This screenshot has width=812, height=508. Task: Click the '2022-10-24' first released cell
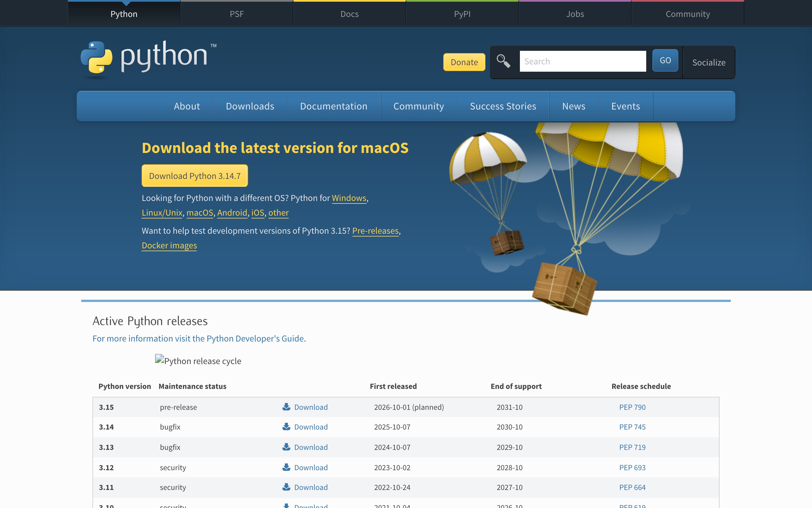pos(392,487)
